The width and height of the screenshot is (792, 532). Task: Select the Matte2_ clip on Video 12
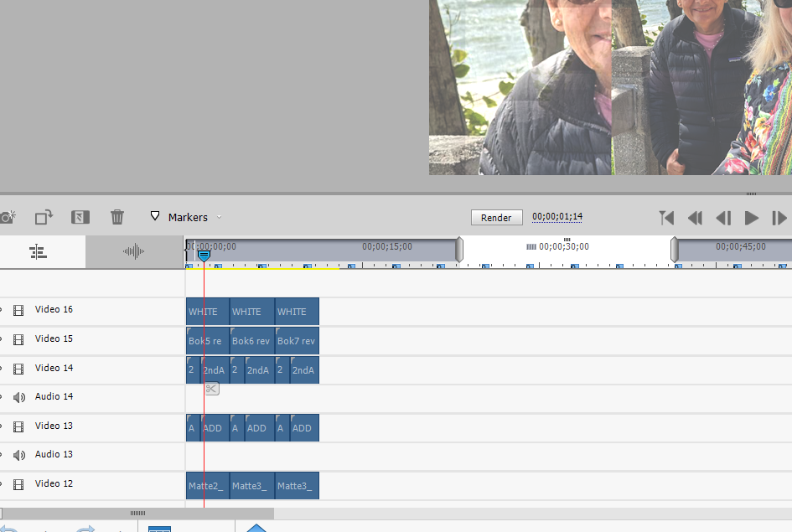point(205,485)
